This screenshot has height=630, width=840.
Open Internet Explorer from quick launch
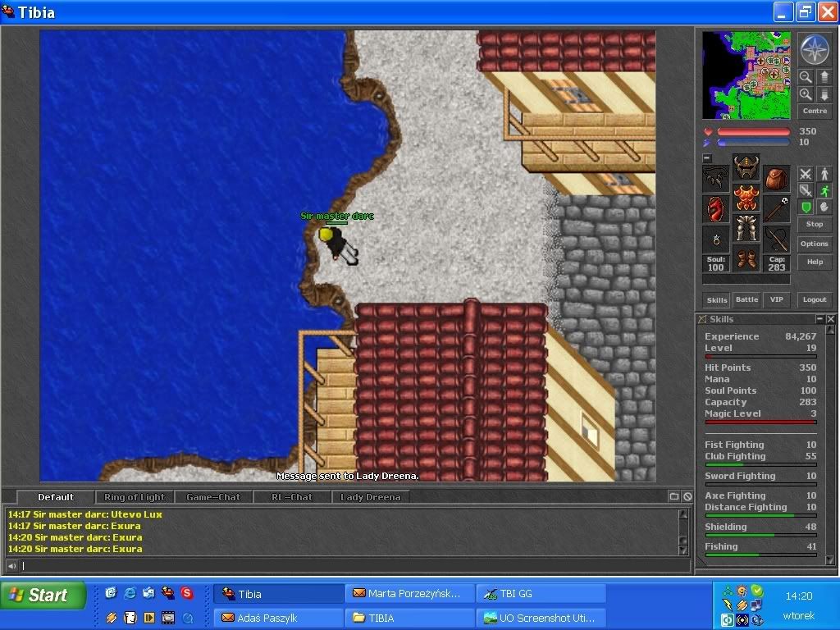130,593
